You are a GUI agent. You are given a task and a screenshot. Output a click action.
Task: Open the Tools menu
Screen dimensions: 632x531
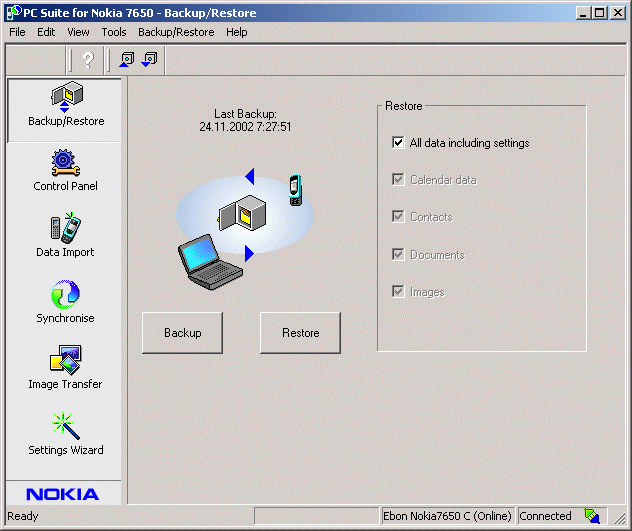[x=114, y=32]
